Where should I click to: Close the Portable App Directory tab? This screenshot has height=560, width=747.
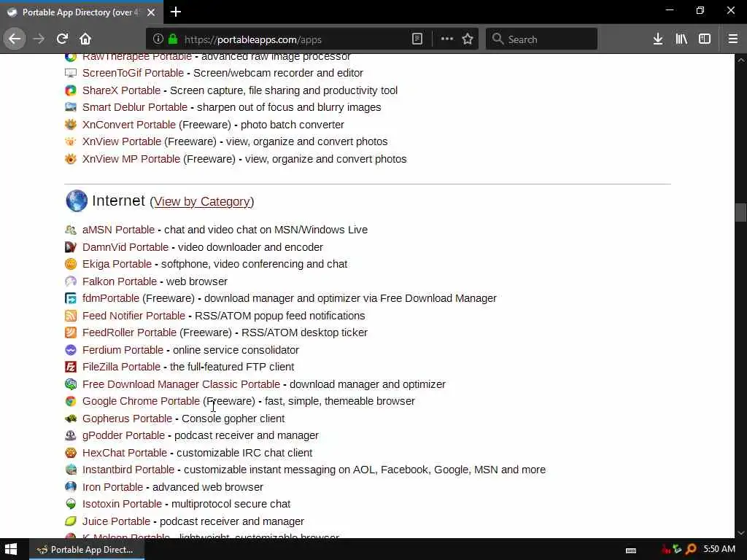[151, 12]
